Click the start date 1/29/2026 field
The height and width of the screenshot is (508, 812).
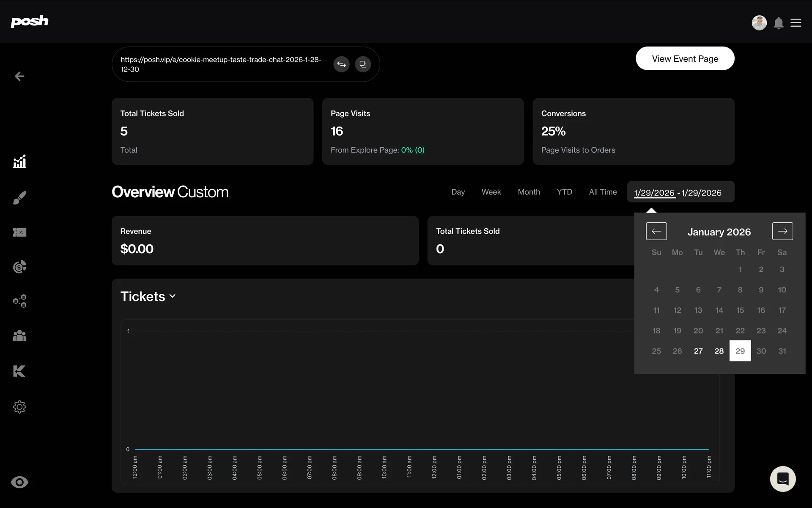point(654,193)
